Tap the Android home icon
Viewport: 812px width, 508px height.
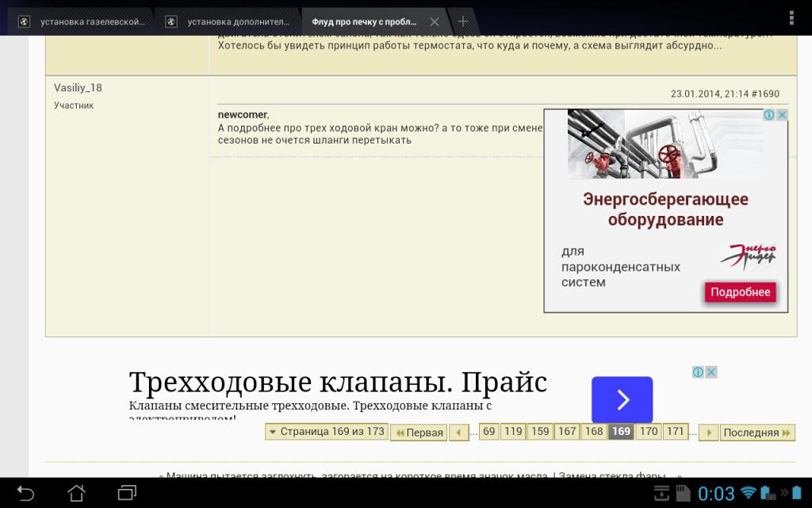pos(76,493)
